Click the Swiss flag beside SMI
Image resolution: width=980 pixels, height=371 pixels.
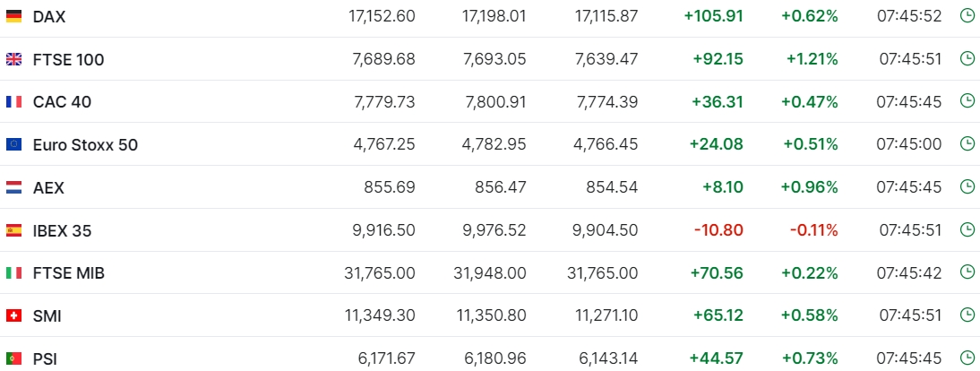(x=13, y=315)
